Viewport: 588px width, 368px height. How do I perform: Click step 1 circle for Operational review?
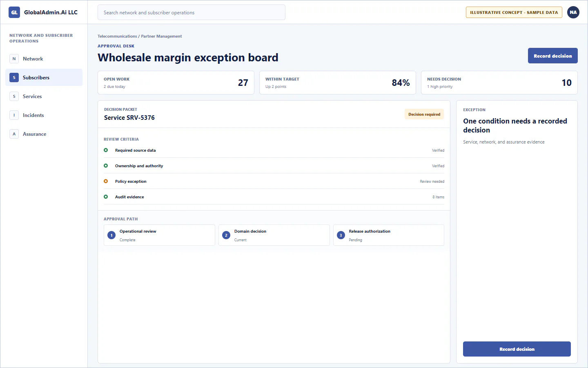[111, 235]
